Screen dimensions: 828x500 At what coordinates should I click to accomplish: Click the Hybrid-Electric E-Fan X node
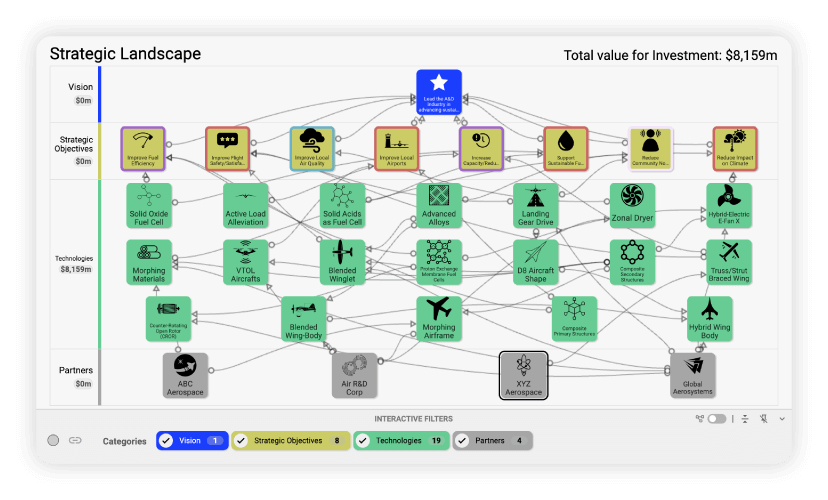click(729, 205)
